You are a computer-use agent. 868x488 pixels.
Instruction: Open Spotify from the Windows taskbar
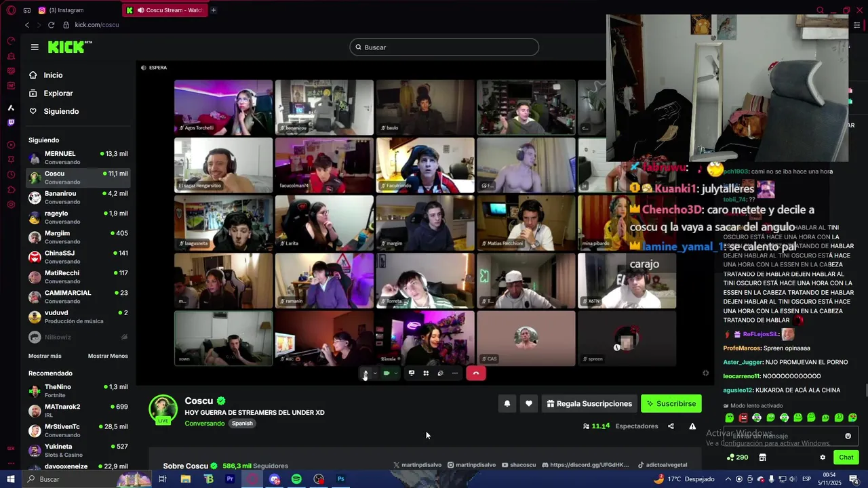pos(296,479)
